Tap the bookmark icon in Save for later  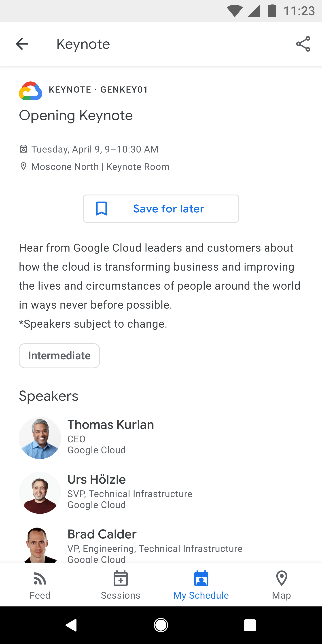click(x=102, y=208)
